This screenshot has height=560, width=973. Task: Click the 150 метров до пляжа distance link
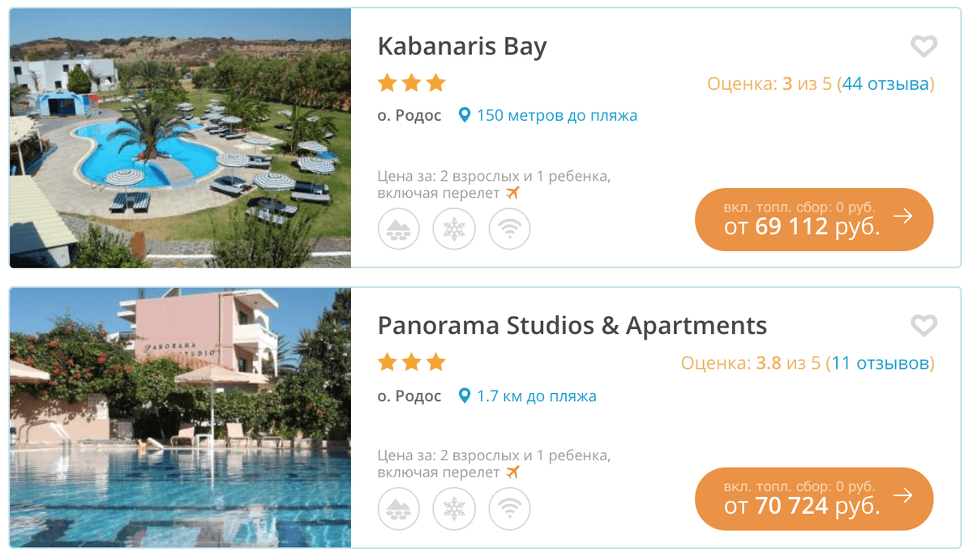click(557, 115)
